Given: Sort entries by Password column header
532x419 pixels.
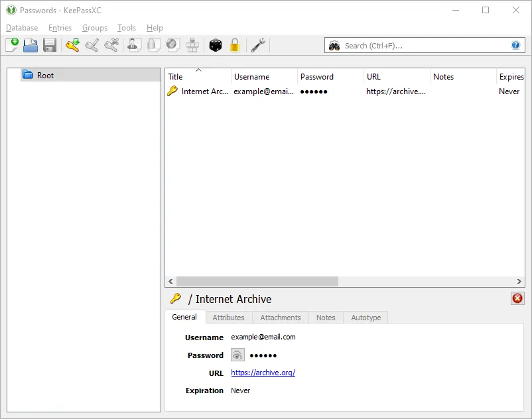Looking at the screenshot, I should coord(330,77).
